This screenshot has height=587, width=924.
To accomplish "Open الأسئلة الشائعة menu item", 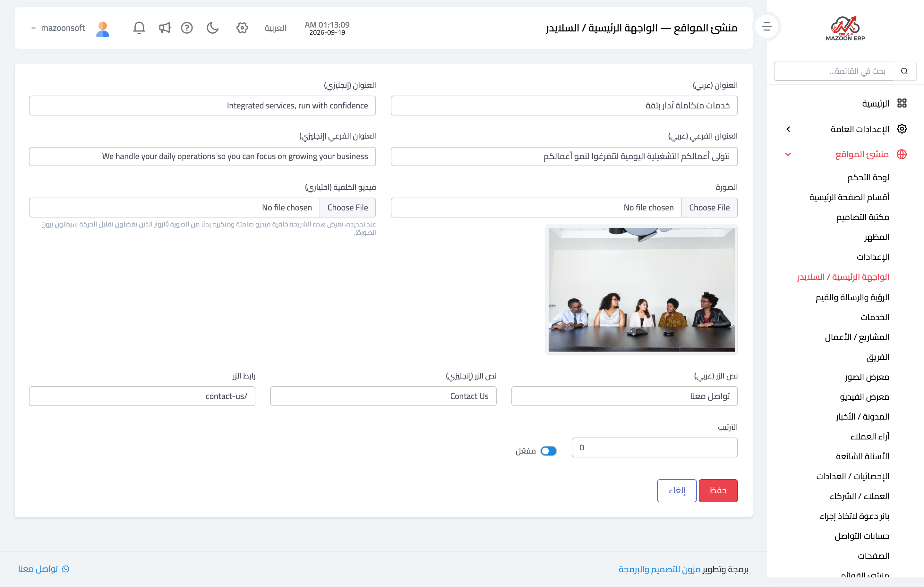I will (863, 456).
